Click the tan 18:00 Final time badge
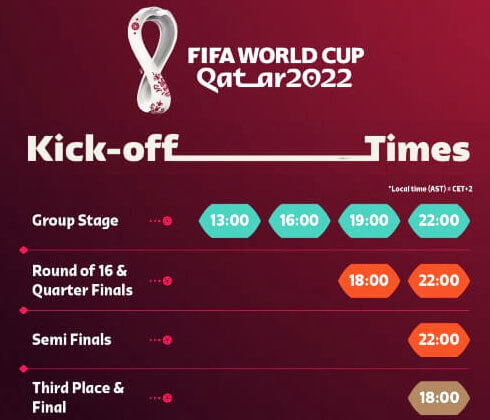This screenshot has height=420, width=490. pos(439,398)
